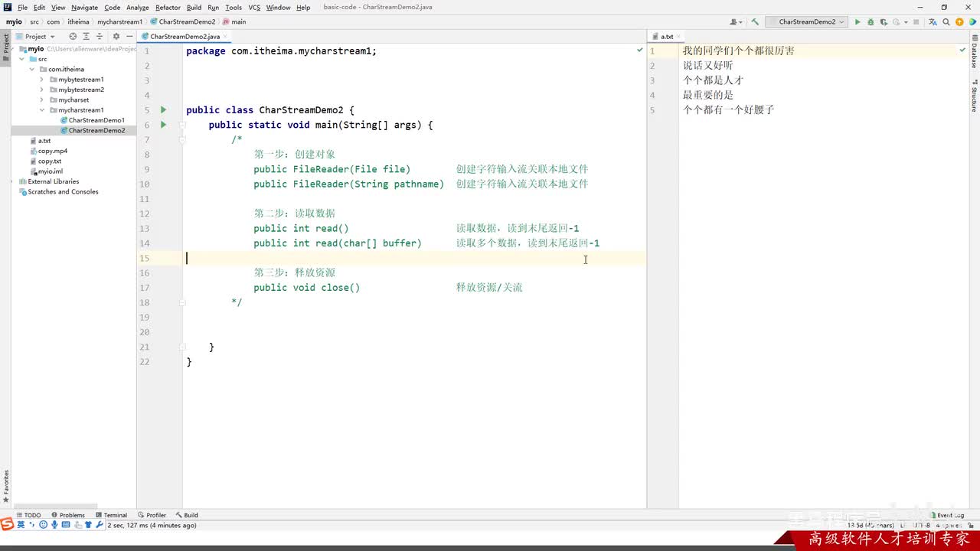The image size is (980, 551).
Task: Open the Profiler tool window
Action: [x=152, y=515]
